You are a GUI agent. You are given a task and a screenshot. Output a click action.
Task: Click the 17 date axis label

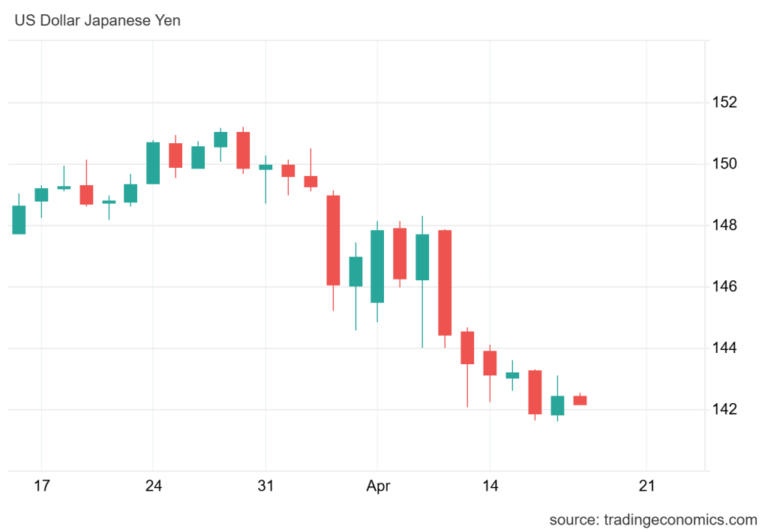(x=41, y=486)
